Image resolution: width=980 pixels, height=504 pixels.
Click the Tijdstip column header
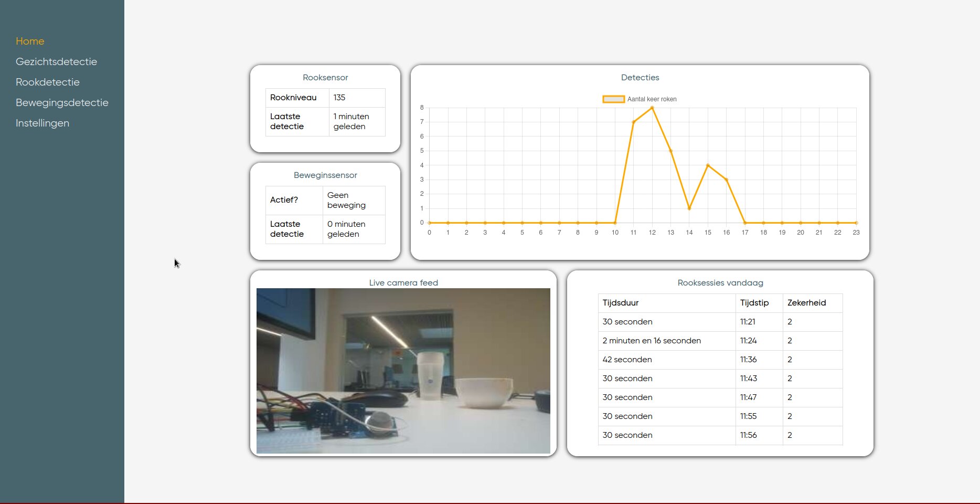[754, 303]
